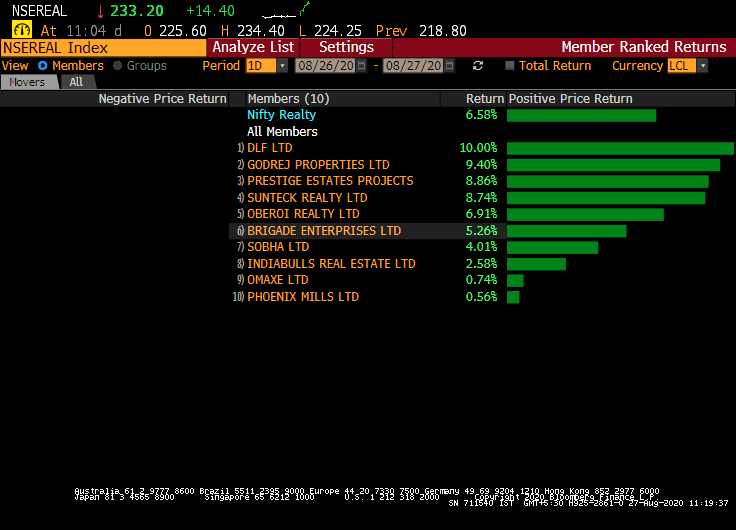The height and width of the screenshot is (530, 736).
Task: Click the Nifty Realty index link
Action: 281,115
